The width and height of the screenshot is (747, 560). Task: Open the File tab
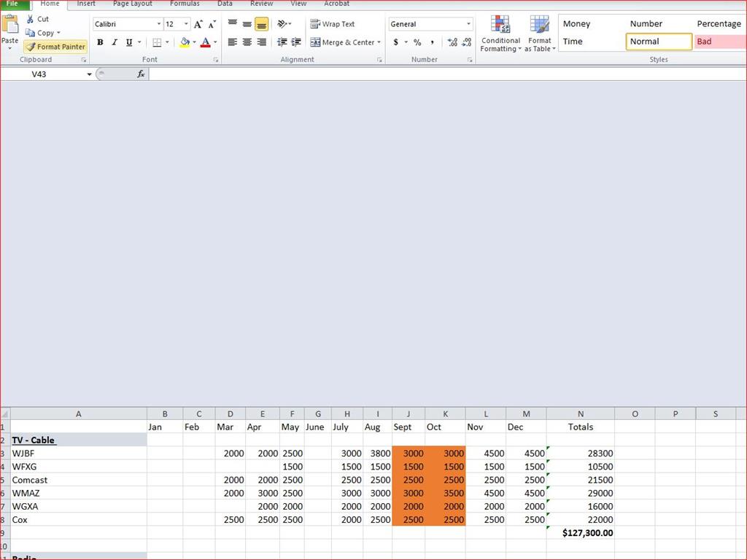15,4
